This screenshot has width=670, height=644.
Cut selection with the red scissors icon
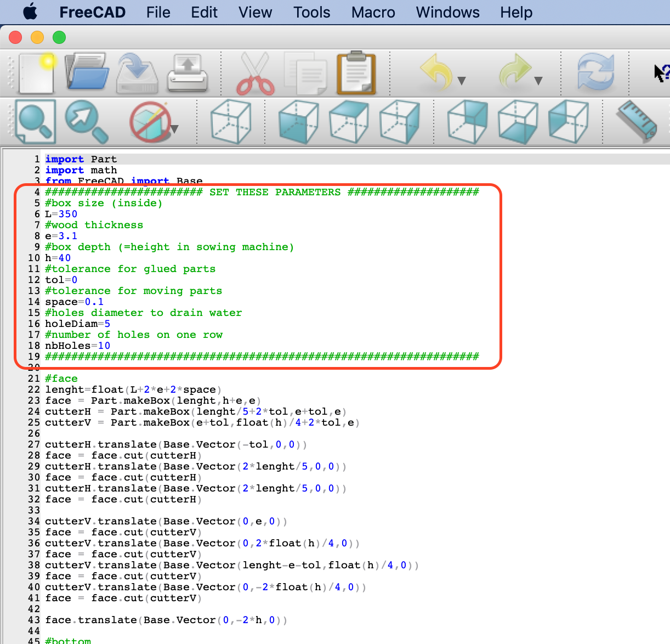click(255, 73)
